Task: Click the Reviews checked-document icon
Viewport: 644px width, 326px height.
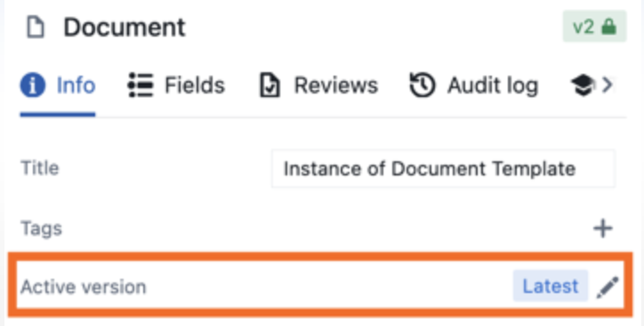Action: click(270, 86)
